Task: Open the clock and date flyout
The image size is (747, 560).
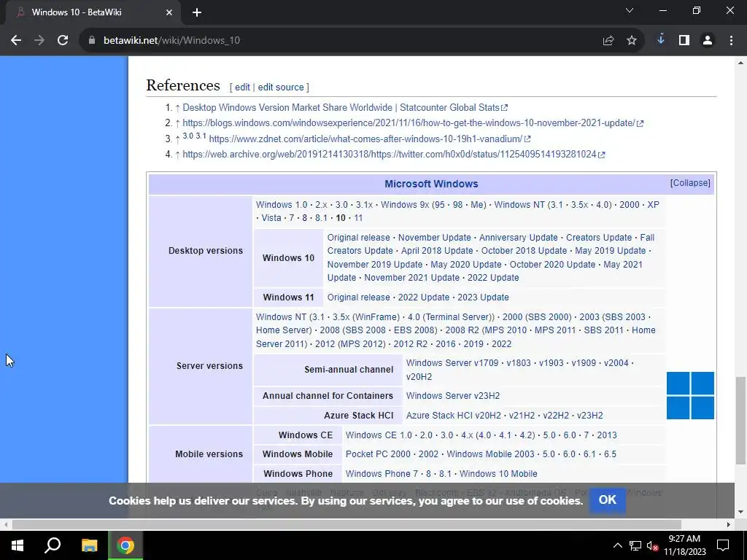Action: (x=684, y=545)
